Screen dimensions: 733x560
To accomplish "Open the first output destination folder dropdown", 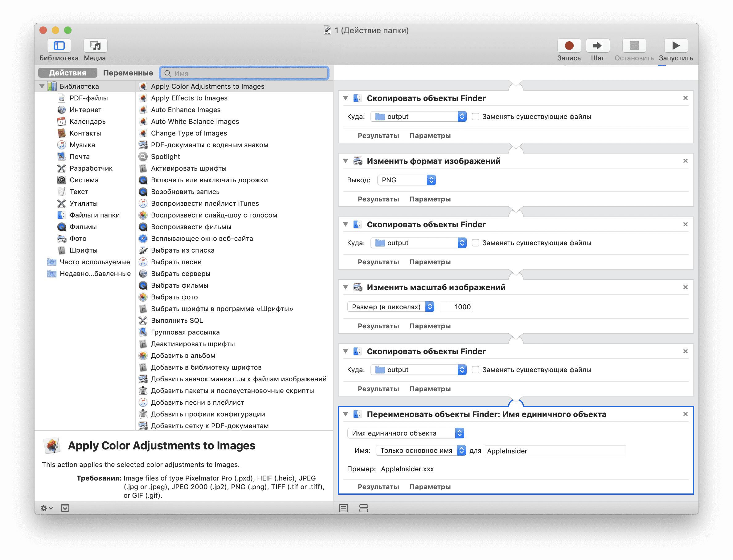I will 418,116.
